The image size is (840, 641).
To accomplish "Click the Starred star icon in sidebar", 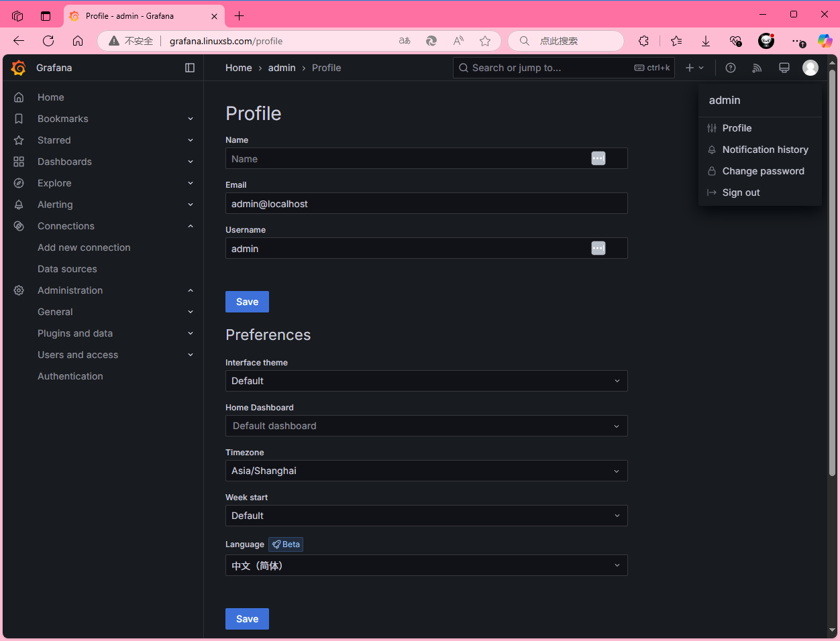I will [x=19, y=140].
